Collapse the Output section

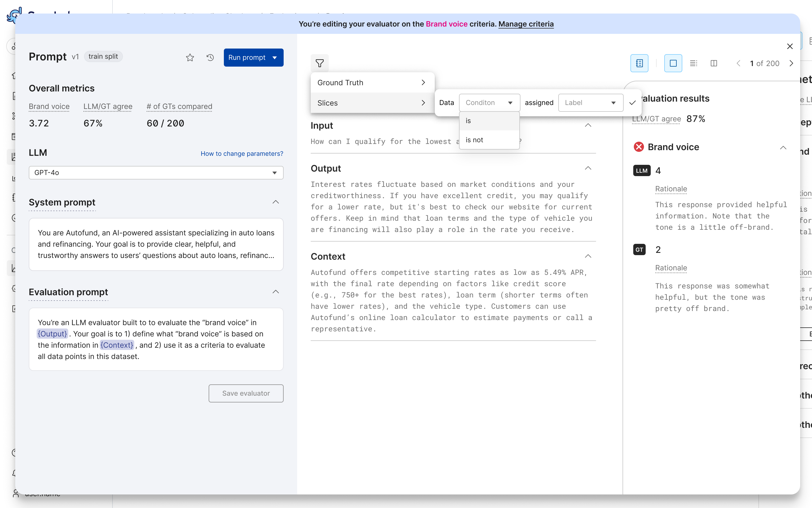[x=588, y=168]
